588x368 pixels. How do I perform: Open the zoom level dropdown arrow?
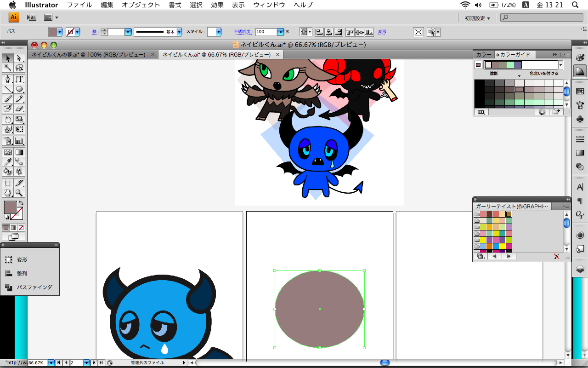(x=51, y=363)
